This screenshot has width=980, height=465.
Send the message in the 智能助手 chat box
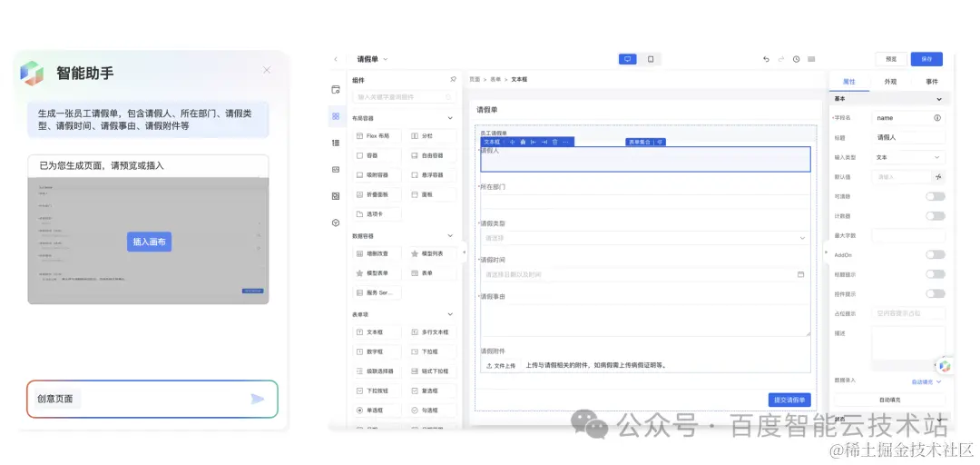(x=257, y=399)
